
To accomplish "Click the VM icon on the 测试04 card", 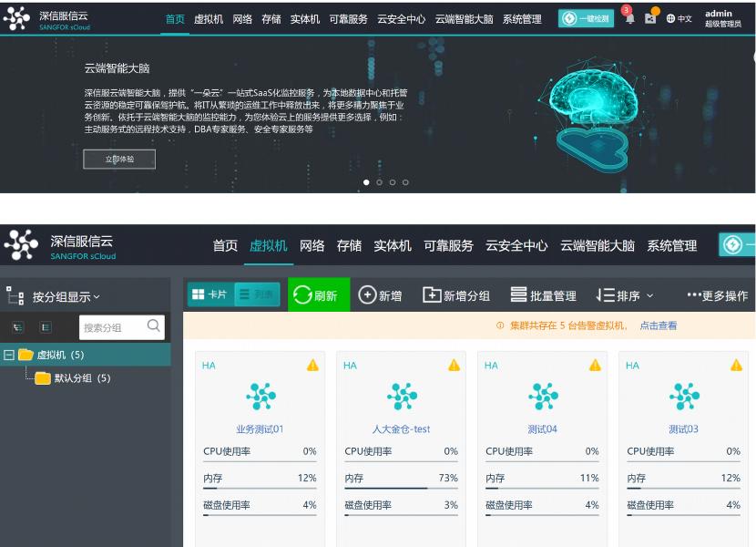I will pyautogui.click(x=544, y=397).
